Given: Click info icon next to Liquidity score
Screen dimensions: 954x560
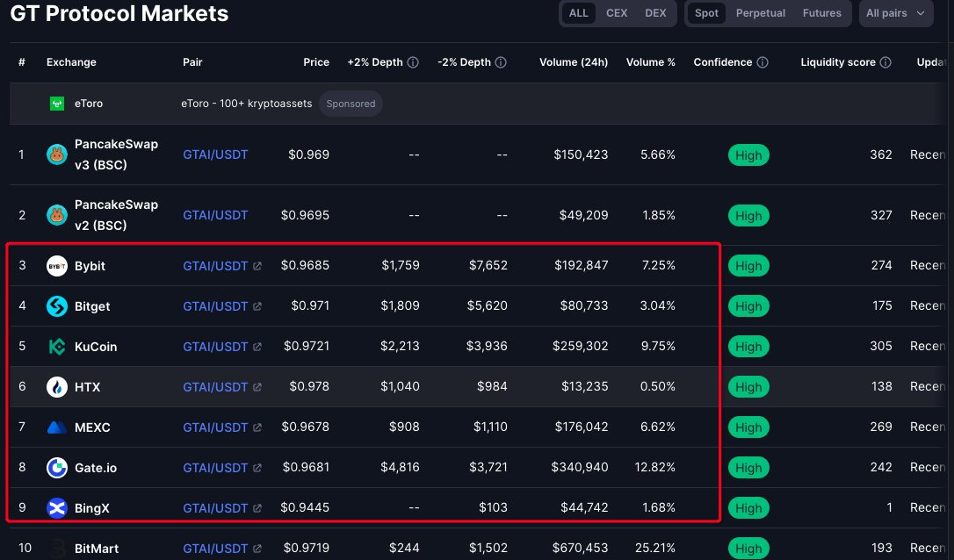Looking at the screenshot, I should coord(885,62).
